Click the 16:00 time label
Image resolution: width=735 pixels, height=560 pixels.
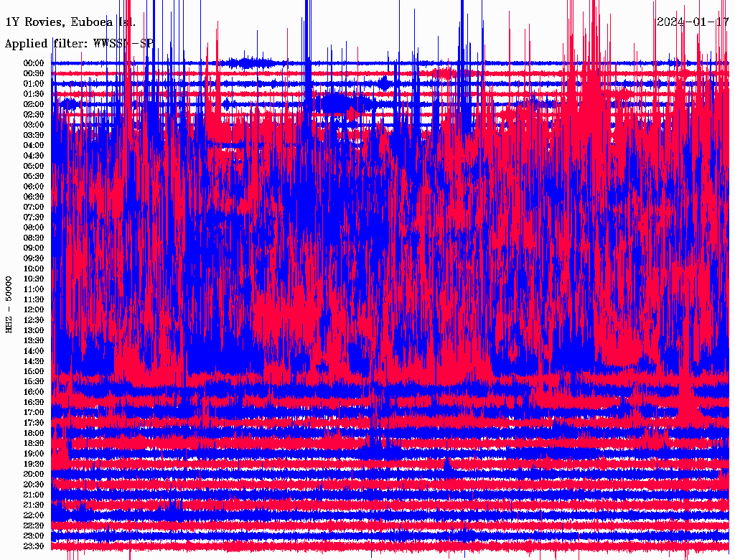click(34, 392)
